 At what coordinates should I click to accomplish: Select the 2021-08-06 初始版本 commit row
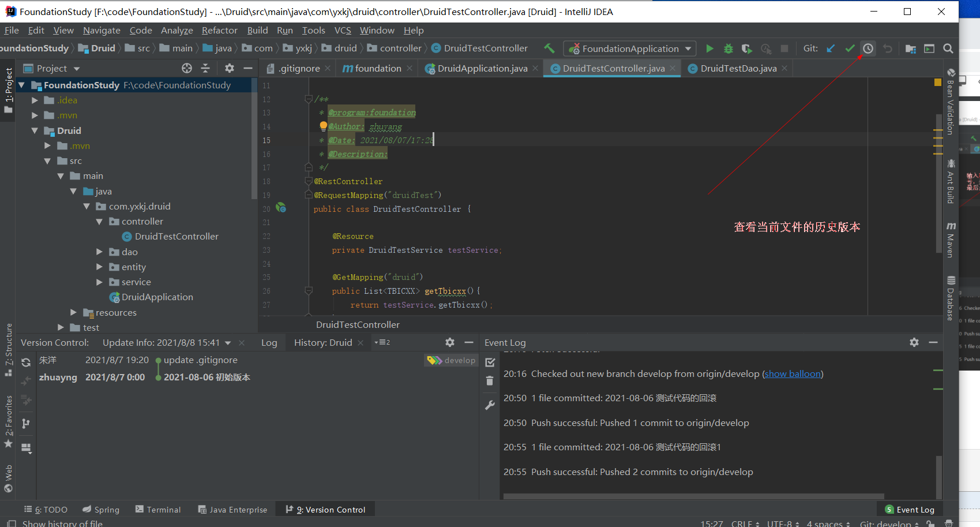point(257,378)
